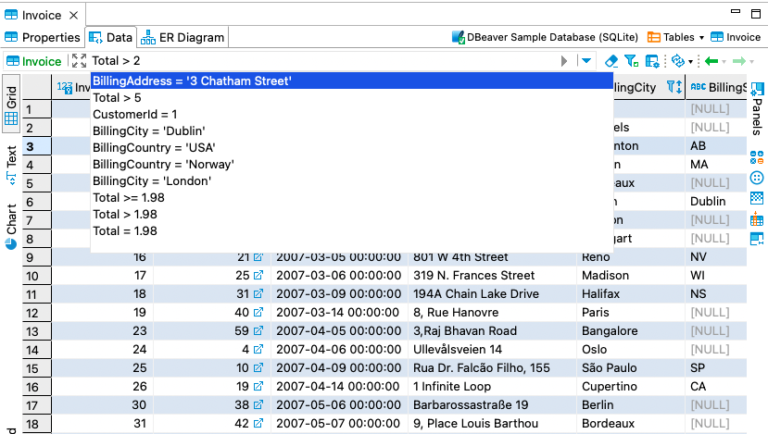
Task: Select the 'Total = 1.98' filter entry
Action: [x=352, y=231]
